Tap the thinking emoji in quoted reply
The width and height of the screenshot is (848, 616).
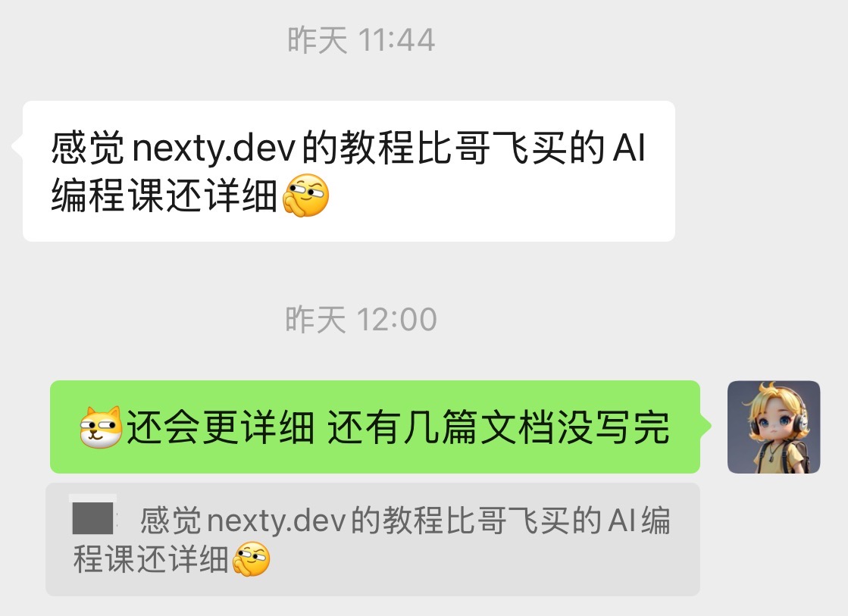[x=251, y=558]
